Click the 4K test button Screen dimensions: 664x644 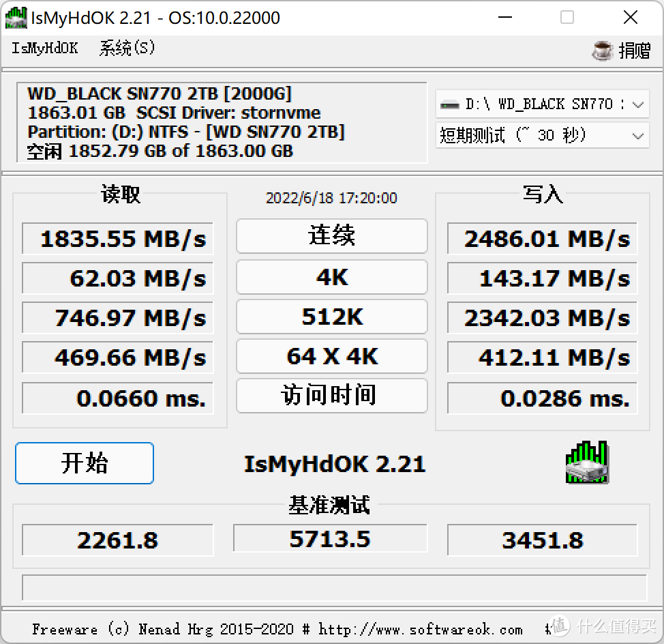(331, 277)
